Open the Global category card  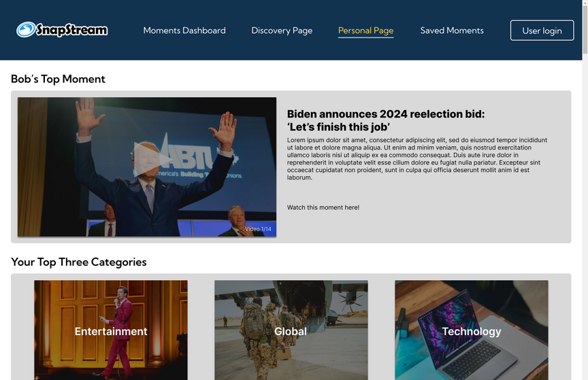[291, 330]
